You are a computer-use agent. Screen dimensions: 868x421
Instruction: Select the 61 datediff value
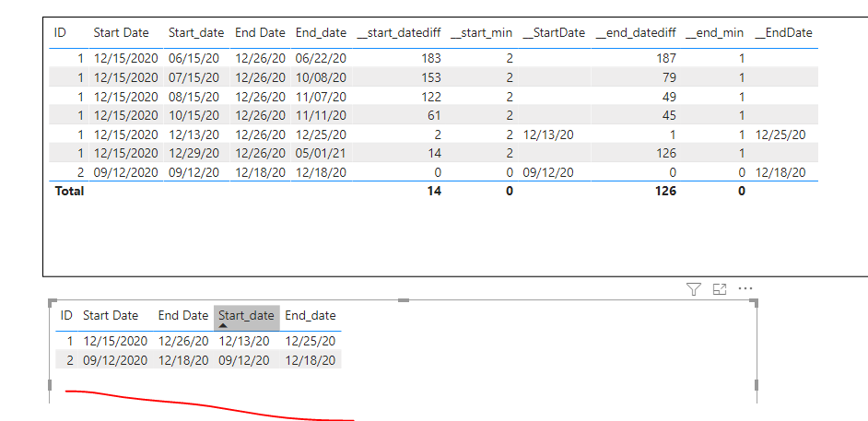pos(435,116)
